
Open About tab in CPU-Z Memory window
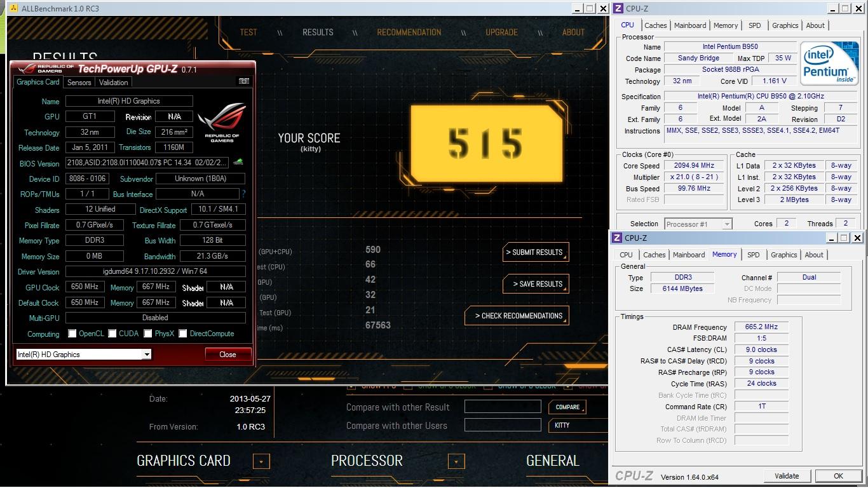click(x=814, y=255)
